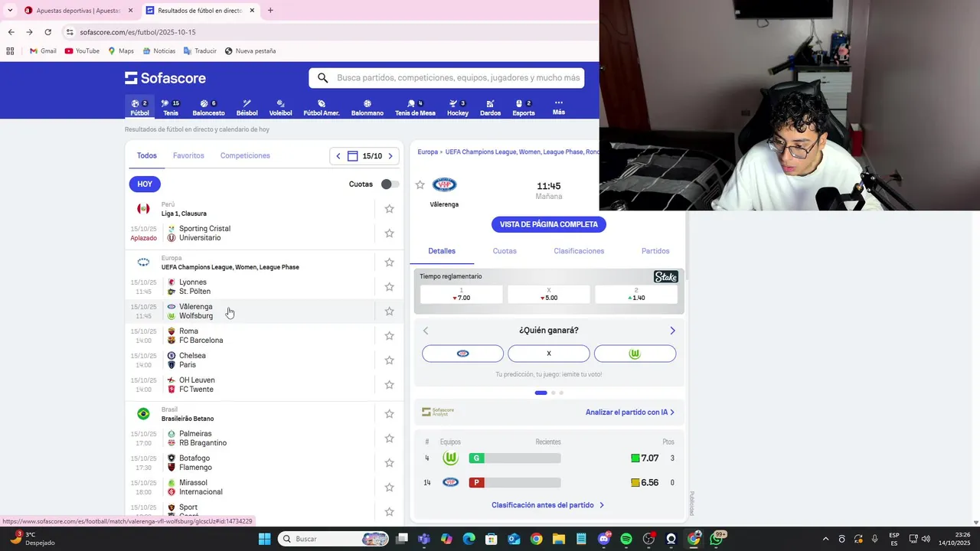Select home win odds 7.00

point(462,295)
